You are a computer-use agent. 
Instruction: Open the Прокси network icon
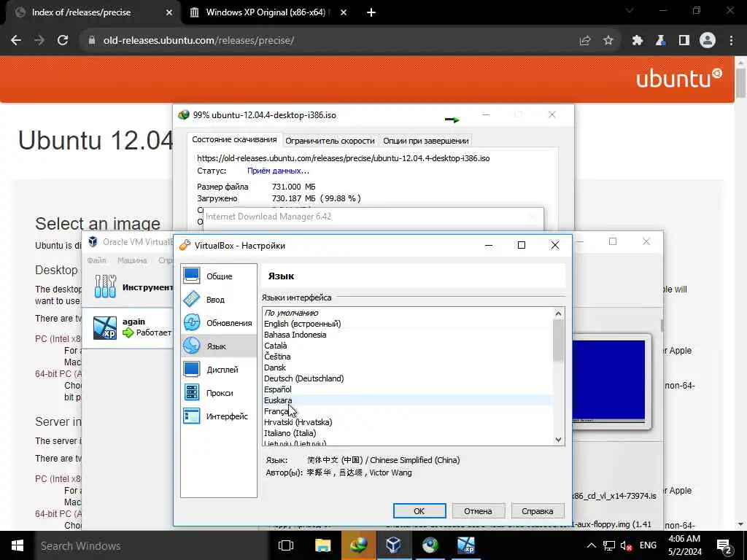coord(192,392)
